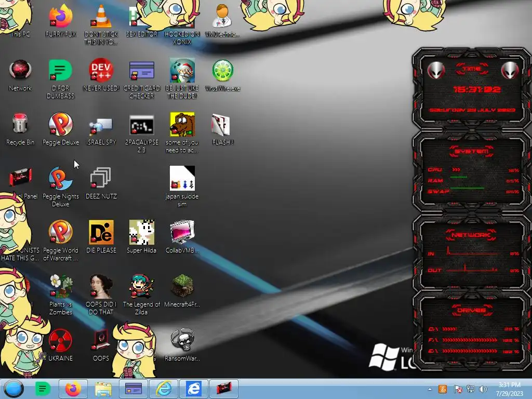Launch Firefox from the taskbar
This screenshot has width=532, height=399.
(x=73, y=389)
